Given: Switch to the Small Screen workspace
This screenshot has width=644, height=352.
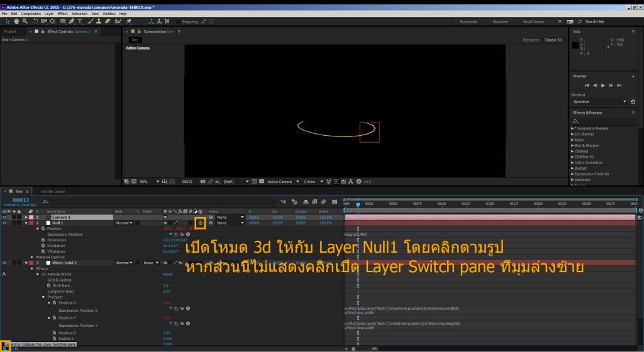Looking at the screenshot, I should point(533,22).
